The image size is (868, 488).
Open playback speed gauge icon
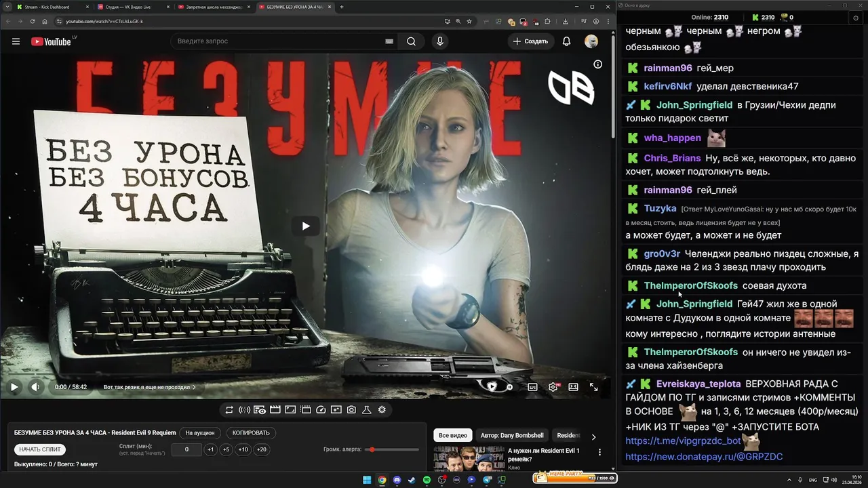(321, 409)
